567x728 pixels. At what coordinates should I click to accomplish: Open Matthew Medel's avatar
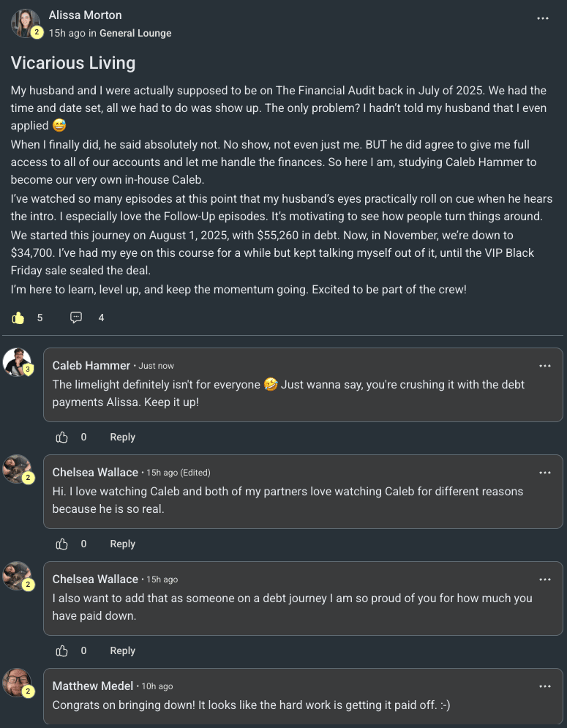(x=17, y=683)
